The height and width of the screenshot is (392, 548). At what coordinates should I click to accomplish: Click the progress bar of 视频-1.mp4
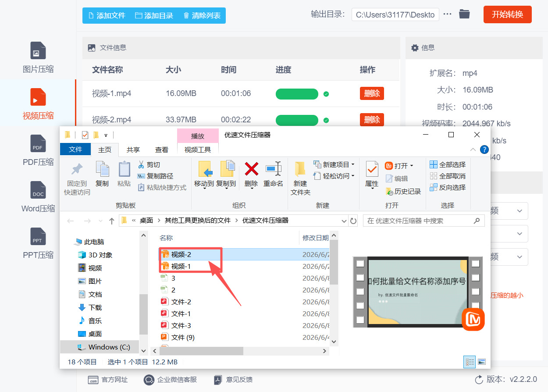click(x=297, y=94)
